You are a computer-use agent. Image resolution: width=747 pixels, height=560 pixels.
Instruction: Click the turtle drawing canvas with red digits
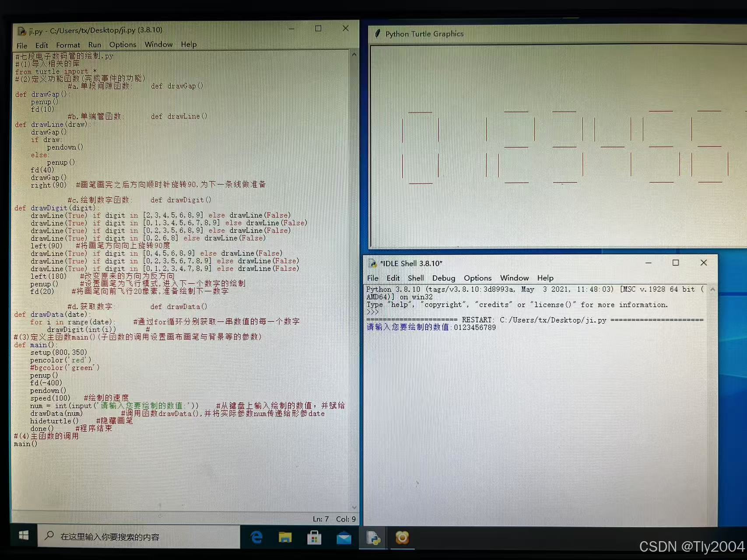click(558, 146)
